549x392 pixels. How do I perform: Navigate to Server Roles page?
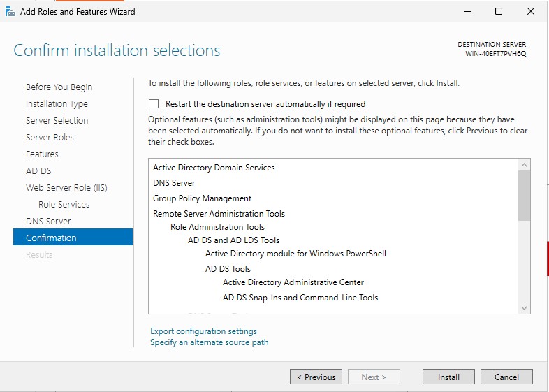(50, 138)
